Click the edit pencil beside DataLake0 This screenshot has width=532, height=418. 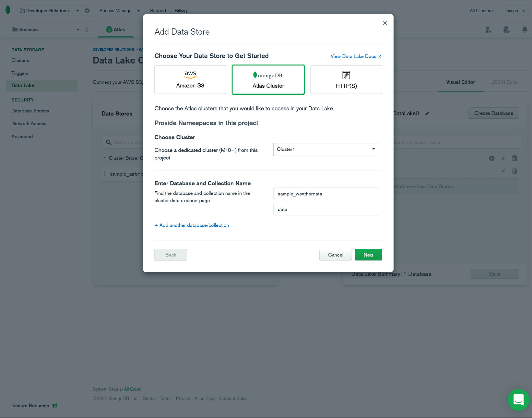[x=427, y=114]
